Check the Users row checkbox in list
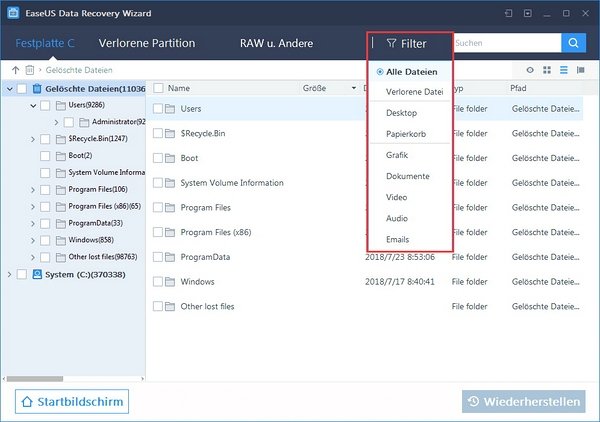The width and height of the screenshot is (600, 422). [158, 109]
